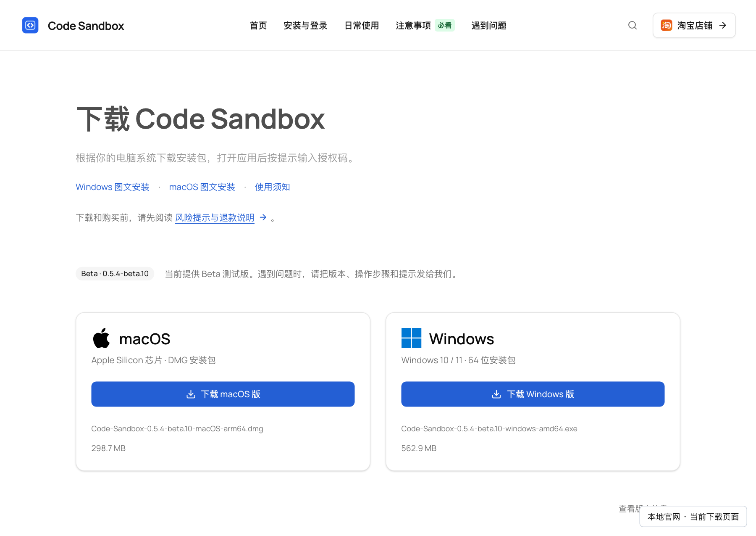Image resolution: width=756 pixels, height=536 pixels.
Task: Open the 日常使用 nav item
Action: coord(362,26)
